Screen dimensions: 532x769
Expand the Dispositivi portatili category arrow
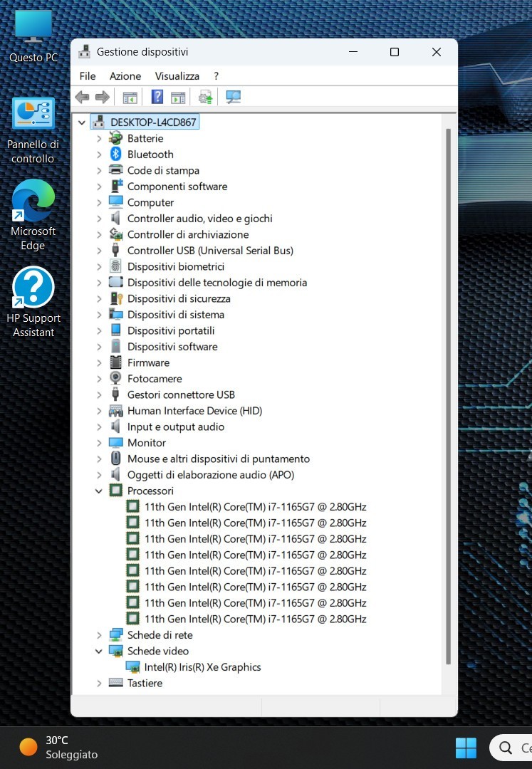99,331
